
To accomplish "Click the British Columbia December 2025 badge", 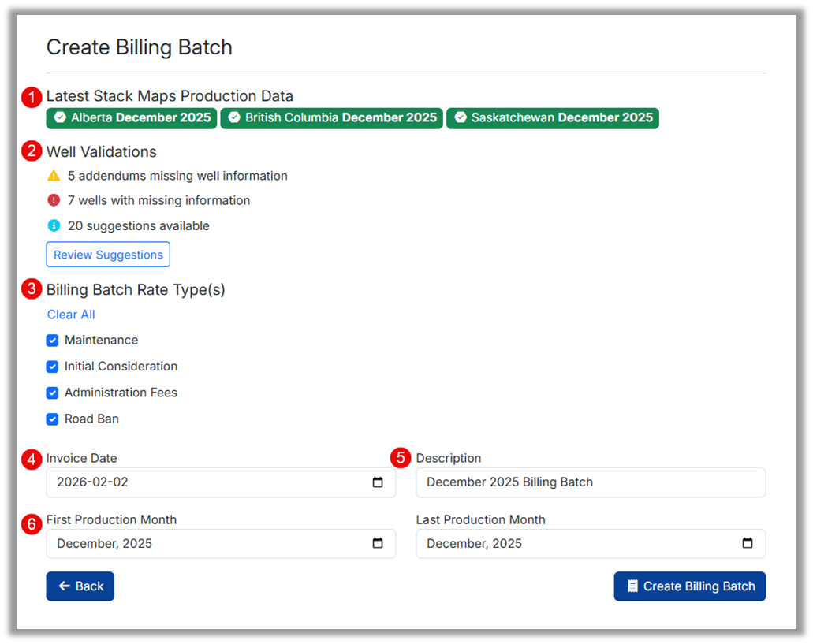I will [331, 118].
